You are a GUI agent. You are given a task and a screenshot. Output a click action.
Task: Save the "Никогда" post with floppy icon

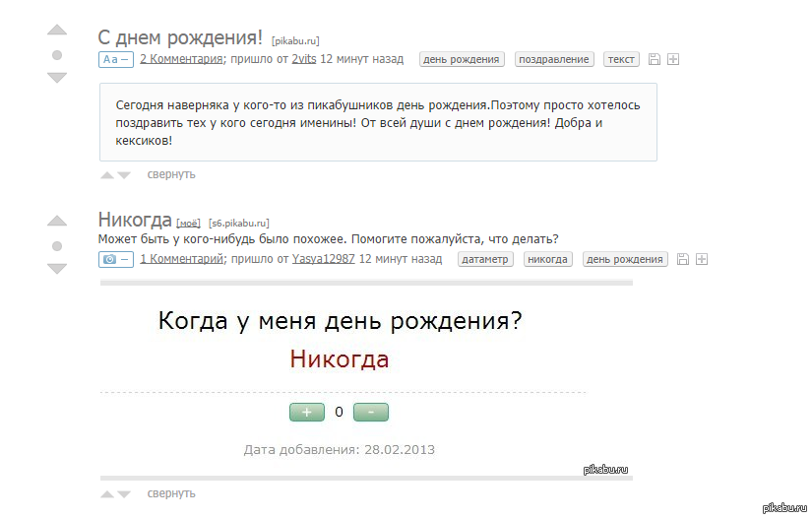[683, 259]
